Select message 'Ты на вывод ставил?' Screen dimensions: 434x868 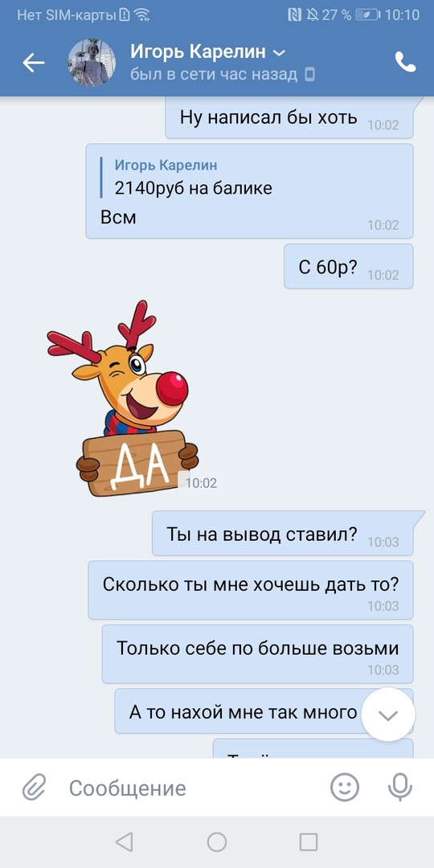(283, 533)
